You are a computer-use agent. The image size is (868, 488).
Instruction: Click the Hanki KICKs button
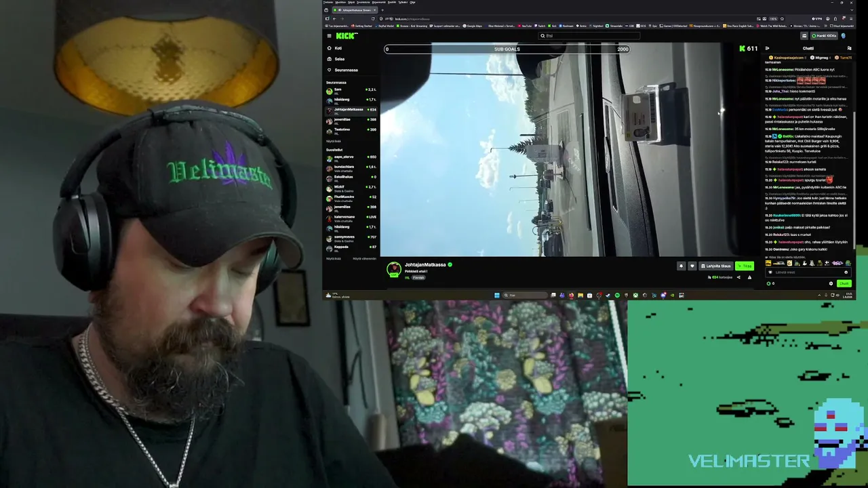click(x=825, y=36)
